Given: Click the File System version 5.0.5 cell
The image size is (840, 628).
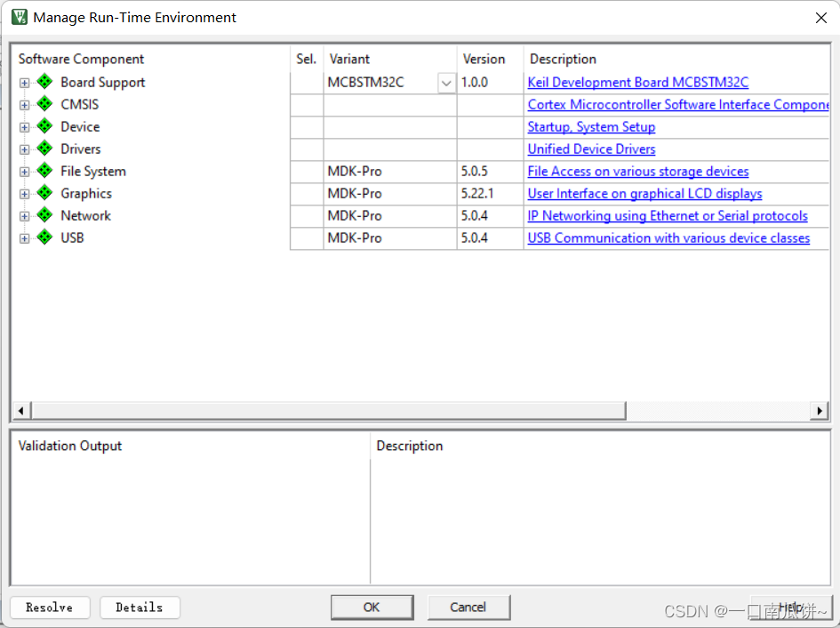Looking at the screenshot, I should click(x=490, y=172).
